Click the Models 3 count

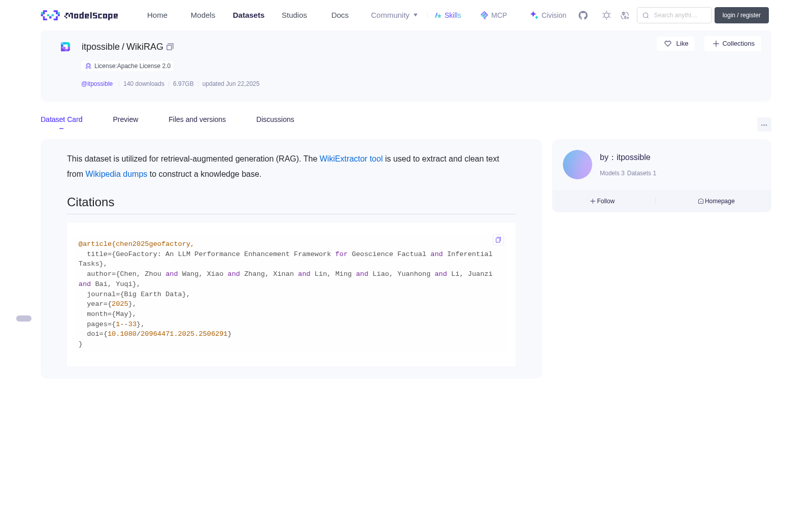[x=612, y=173]
